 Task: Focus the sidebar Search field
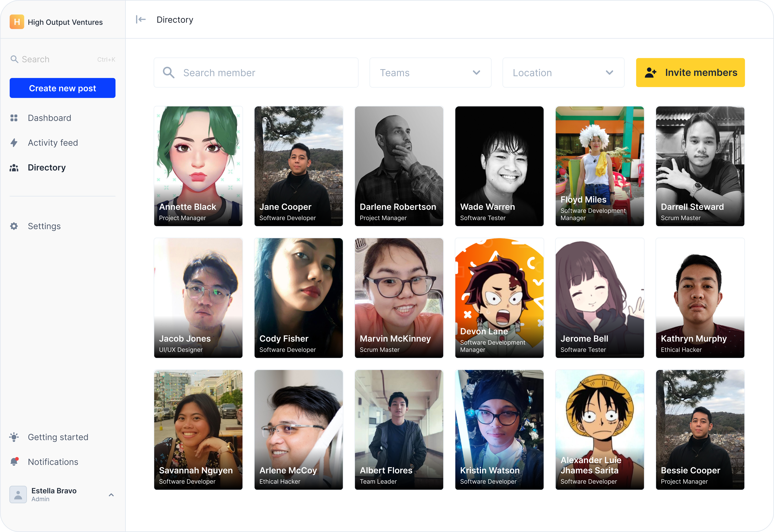pos(63,59)
